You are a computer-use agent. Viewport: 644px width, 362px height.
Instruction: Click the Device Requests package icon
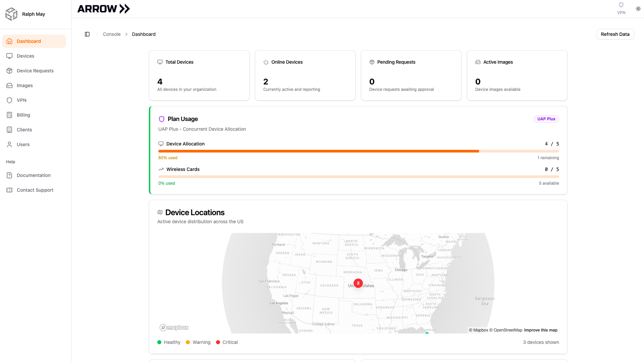pyautogui.click(x=9, y=71)
